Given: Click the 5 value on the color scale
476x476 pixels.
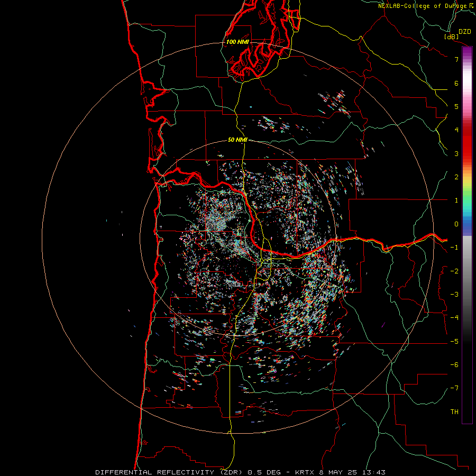Looking at the screenshot, I should coord(456,106).
